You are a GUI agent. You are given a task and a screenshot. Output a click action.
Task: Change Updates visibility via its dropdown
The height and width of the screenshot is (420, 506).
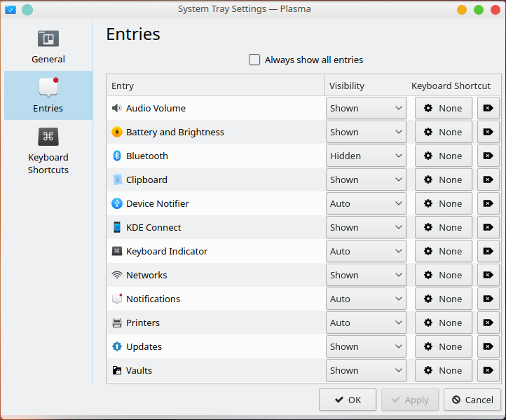(x=366, y=346)
